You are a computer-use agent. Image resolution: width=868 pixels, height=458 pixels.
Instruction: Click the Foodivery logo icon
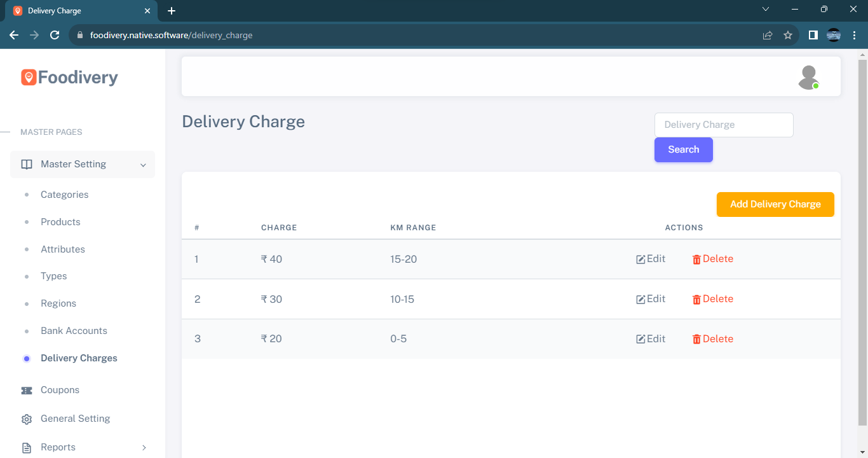click(29, 78)
